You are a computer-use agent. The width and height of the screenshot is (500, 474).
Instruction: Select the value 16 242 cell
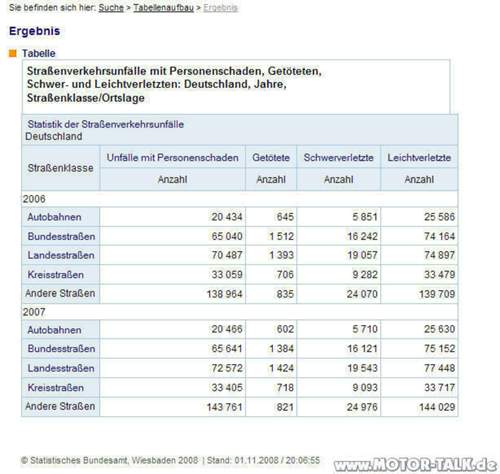pos(338,236)
